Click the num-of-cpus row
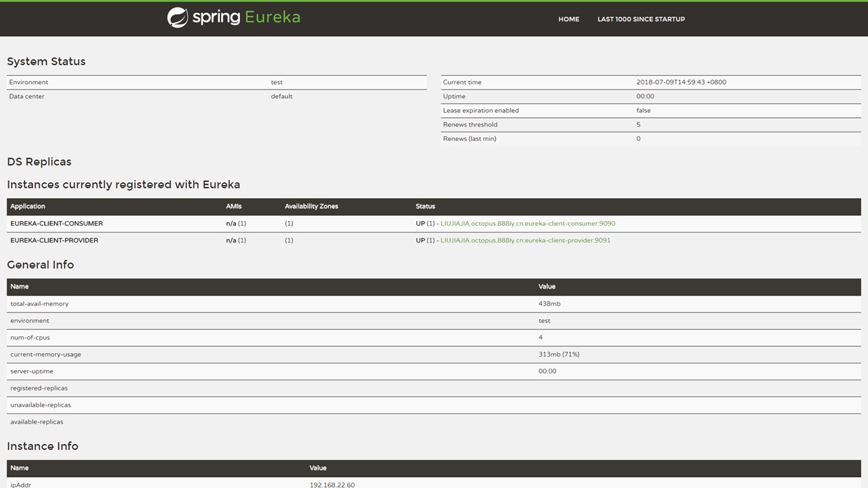 [30, 338]
